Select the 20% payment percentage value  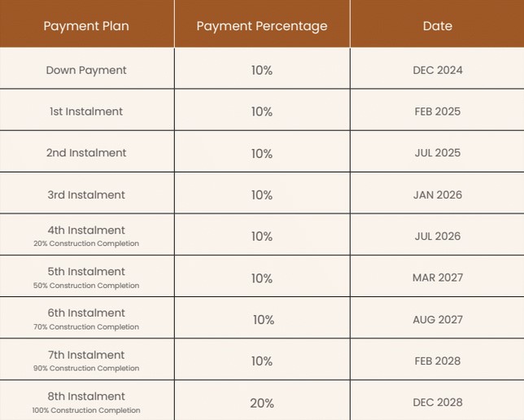tap(262, 403)
